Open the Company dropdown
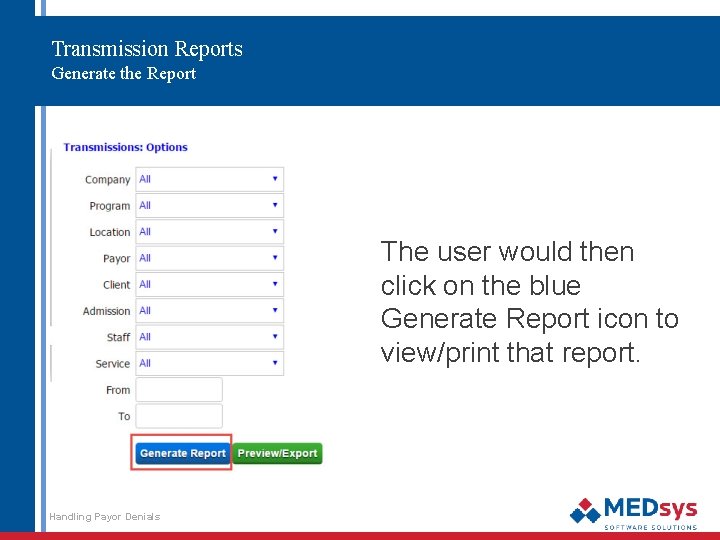 tap(209, 179)
